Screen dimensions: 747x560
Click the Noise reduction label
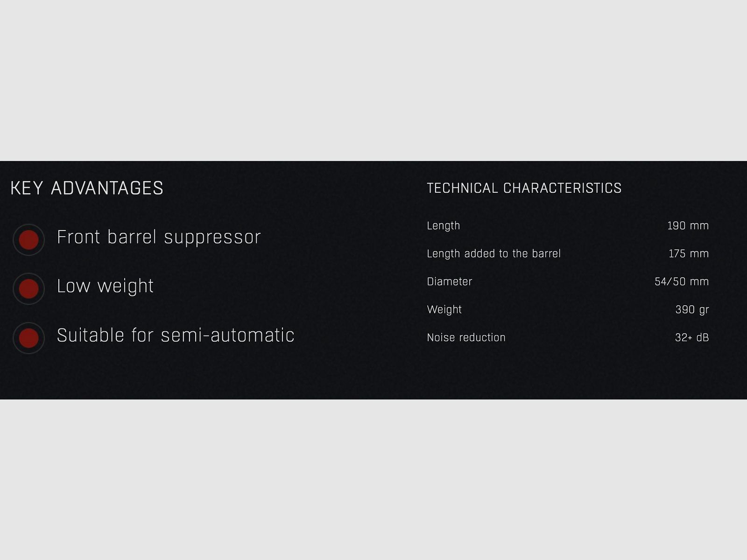coord(466,337)
